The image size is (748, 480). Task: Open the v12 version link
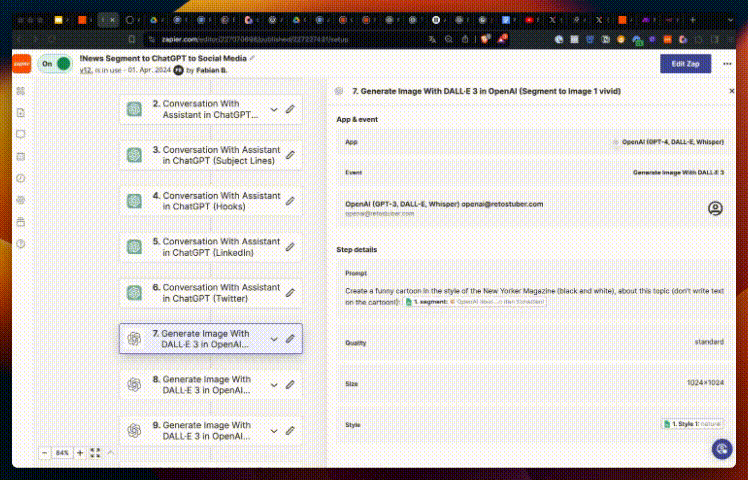(86, 70)
